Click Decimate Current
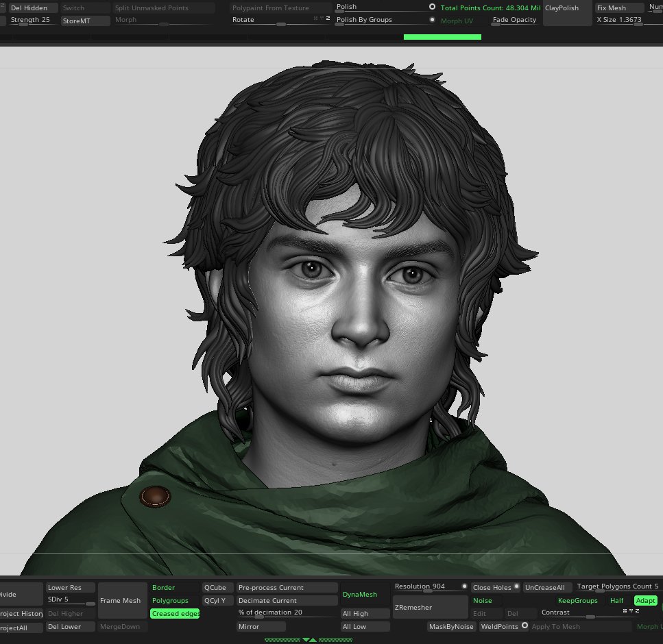This screenshot has height=644, width=663. pyautogui.click(x=287, y=600)
